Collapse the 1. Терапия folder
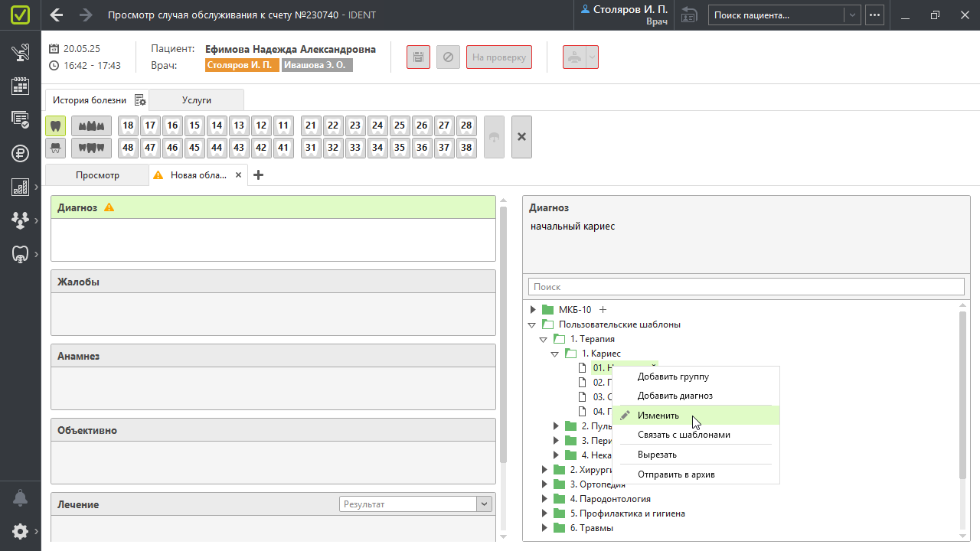This screenshot has height=551, width=980. click(544, 339)
